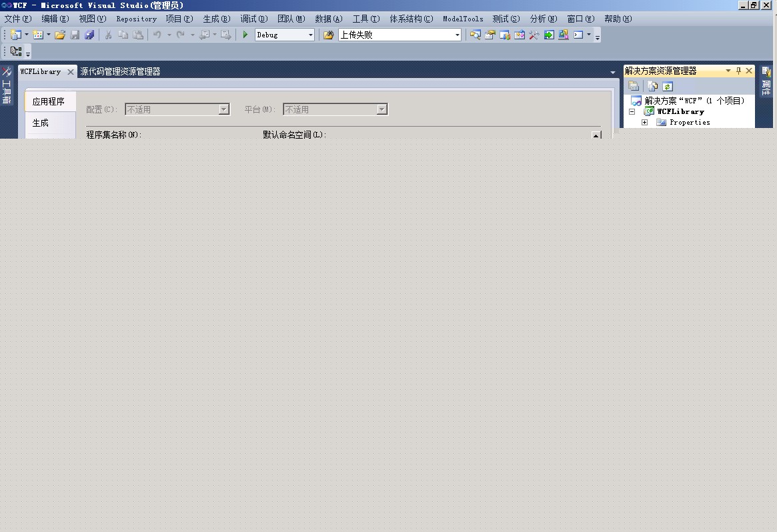Click the Undo arrow icon
The image size is (777, 532).
coord(157,35)
